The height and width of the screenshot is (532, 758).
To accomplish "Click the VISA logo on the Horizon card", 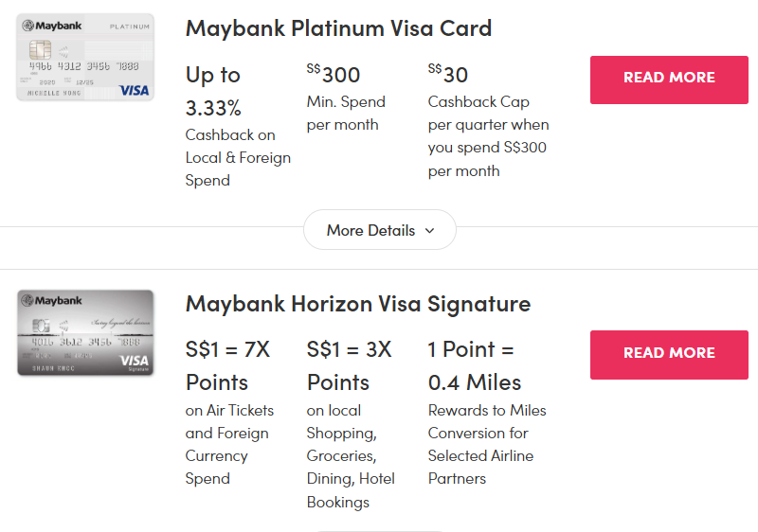I will tap(135, 361).
